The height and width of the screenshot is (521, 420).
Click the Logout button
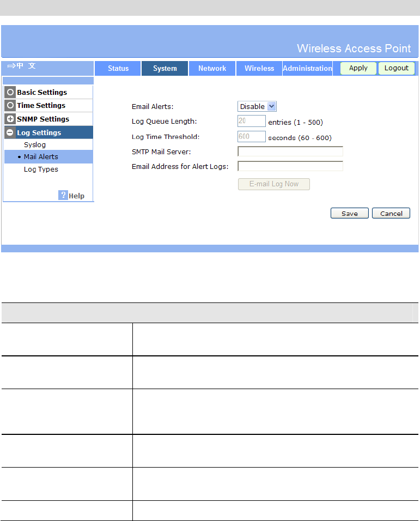[397, 68]
